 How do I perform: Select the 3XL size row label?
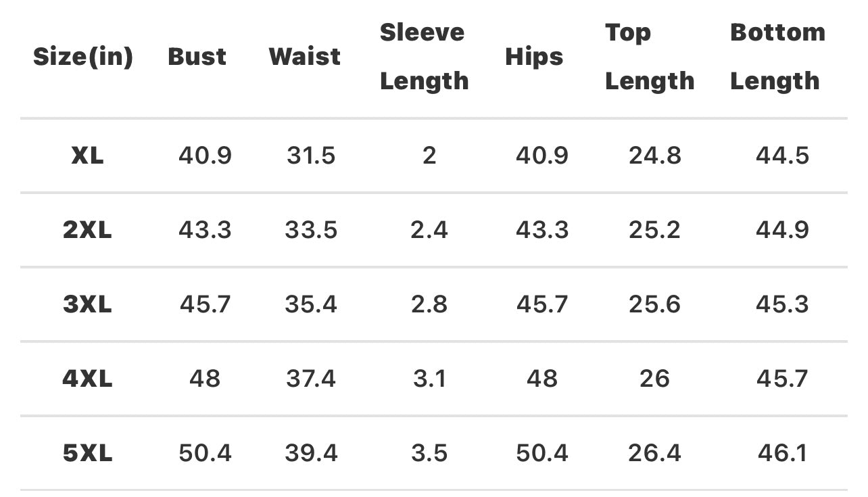(x=87, y=305)
